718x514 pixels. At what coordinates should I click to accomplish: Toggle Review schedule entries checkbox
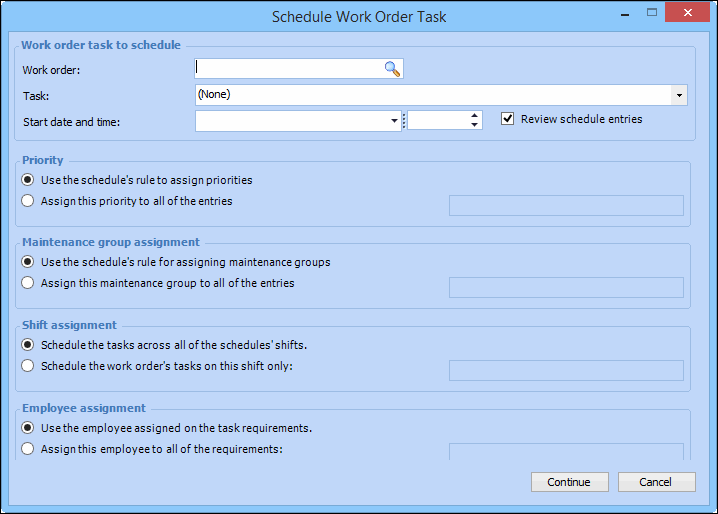pyautogui.click(x=508, y=119)
